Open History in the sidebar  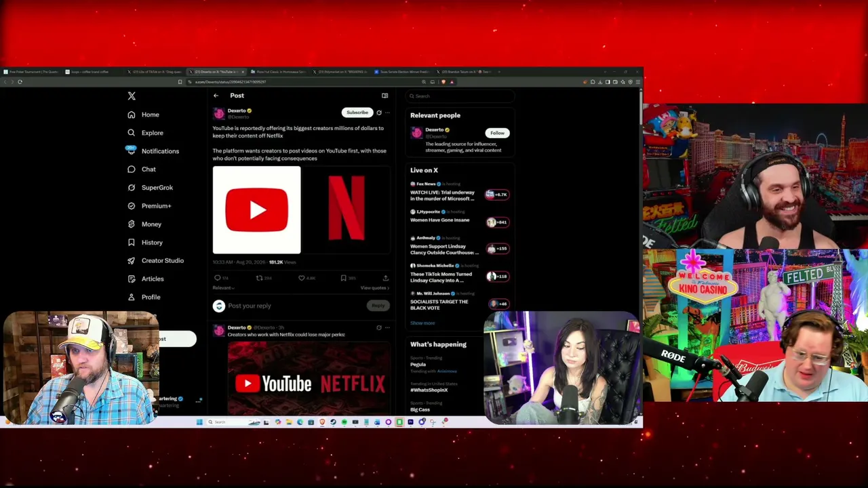pyautogui.click(x=145, y=243)
